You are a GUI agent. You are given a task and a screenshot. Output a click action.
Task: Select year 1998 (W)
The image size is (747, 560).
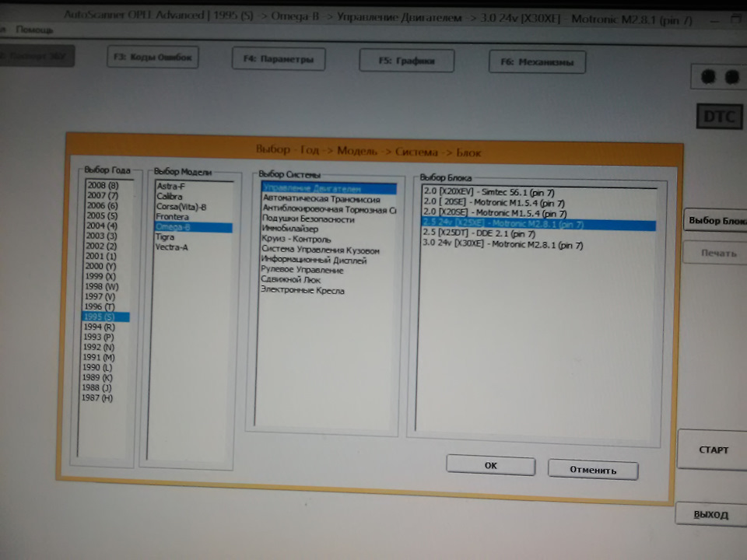(101, 286)
